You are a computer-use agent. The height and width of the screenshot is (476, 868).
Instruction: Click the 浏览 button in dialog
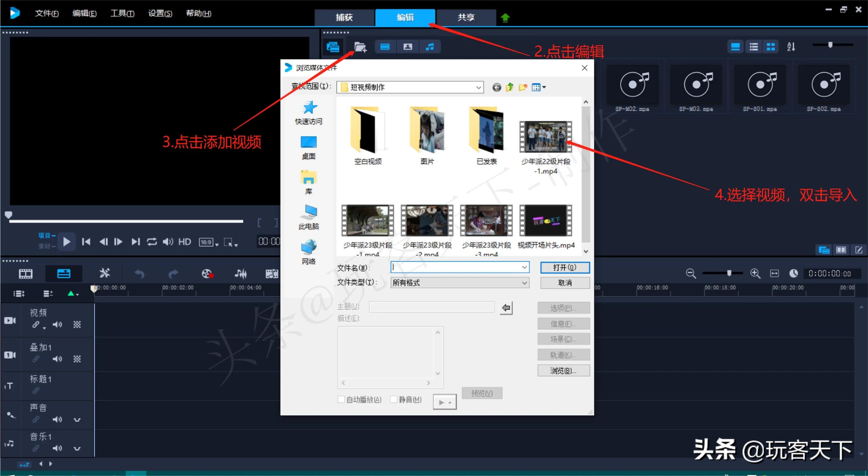coord(563,370)
